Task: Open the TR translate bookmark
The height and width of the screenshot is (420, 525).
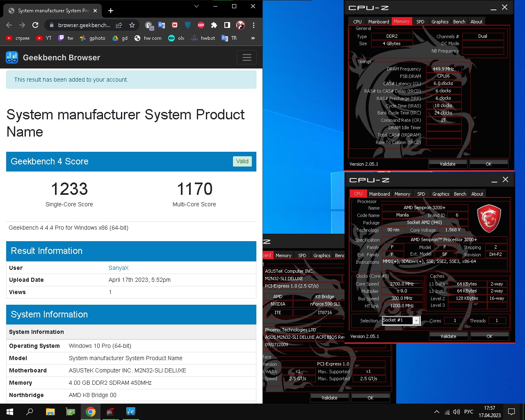Action: click(x=229, y=38)
